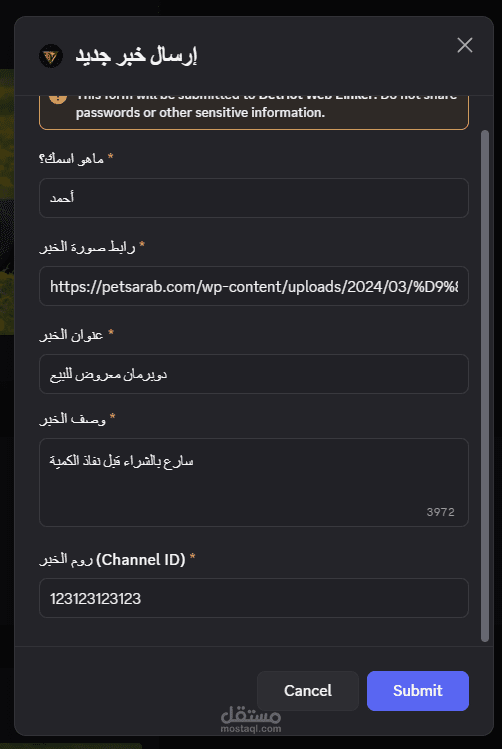Click the bot avatar icon in header

tap(51, 56)
